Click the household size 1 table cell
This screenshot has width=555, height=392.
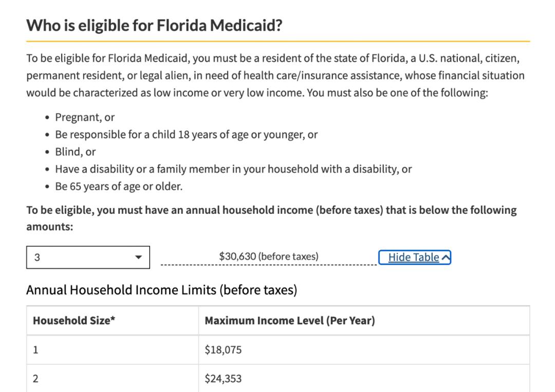click(x=35, y=350)
